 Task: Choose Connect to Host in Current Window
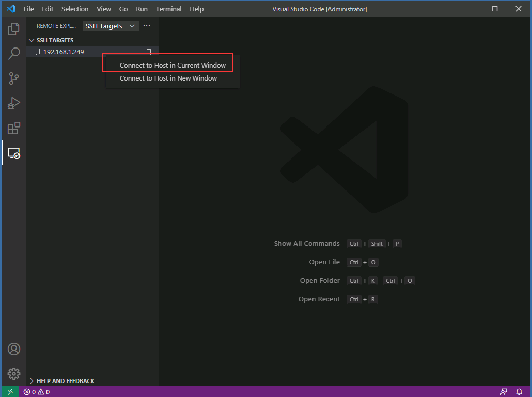173,65
